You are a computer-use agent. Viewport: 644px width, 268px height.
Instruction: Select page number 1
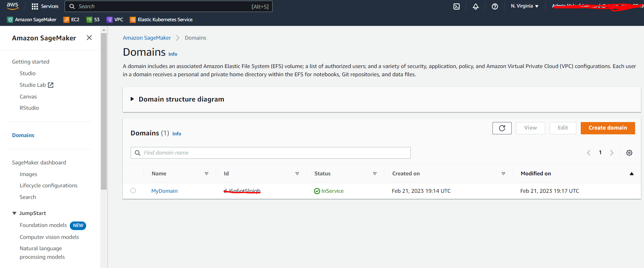coord(600,152)
